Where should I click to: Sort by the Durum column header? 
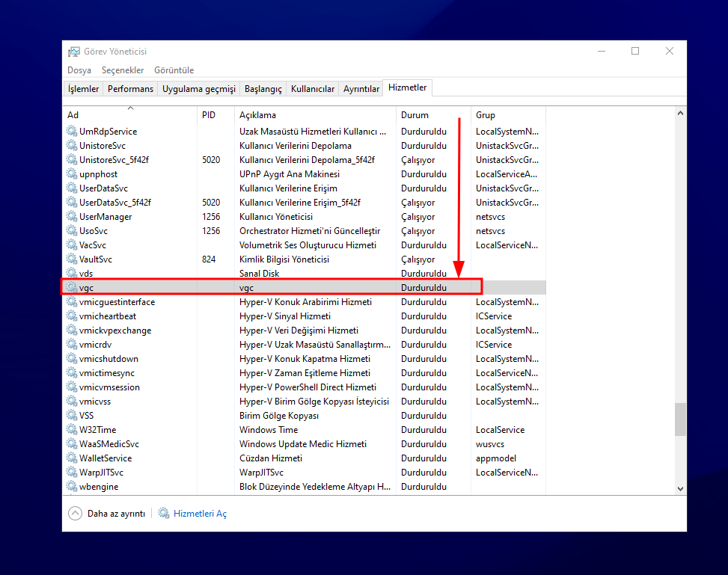(434, 114)
